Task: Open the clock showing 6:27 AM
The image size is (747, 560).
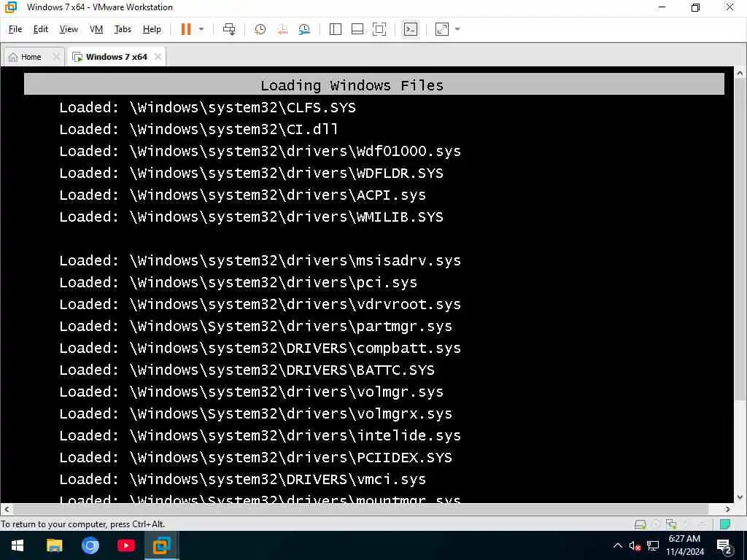Action: [684, 545]
